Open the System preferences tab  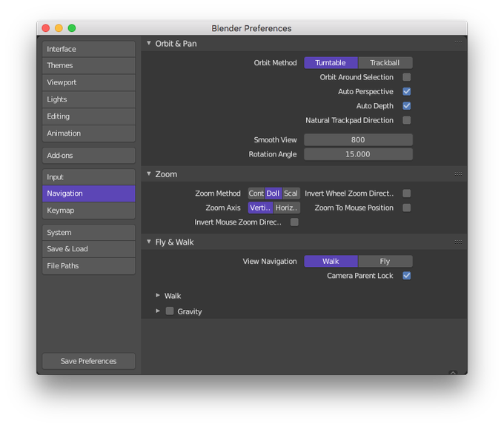(x=89, y=233)
